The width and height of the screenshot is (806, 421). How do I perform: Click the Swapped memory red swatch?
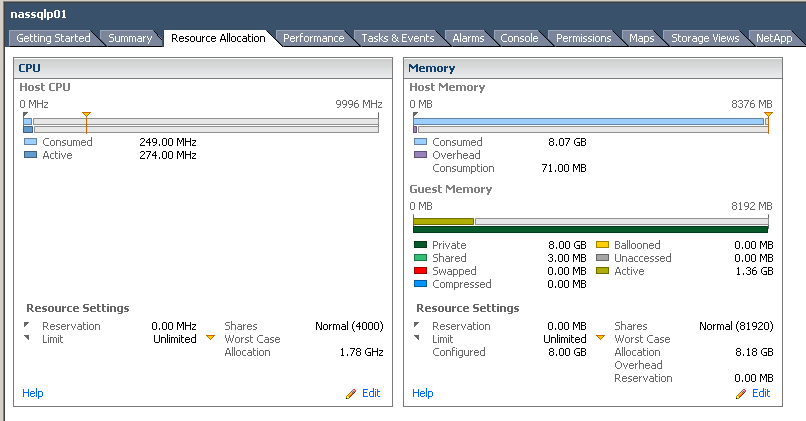(x=420, y=270)
